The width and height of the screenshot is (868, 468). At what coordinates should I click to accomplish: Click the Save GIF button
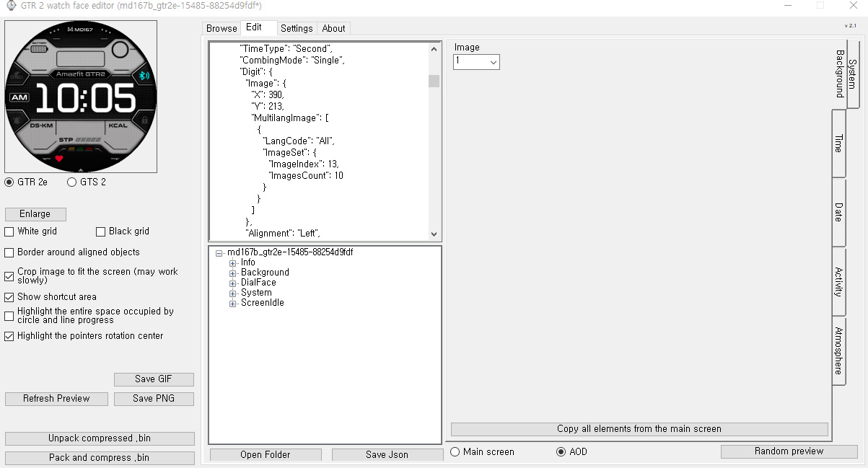click(x=154, y=379)
